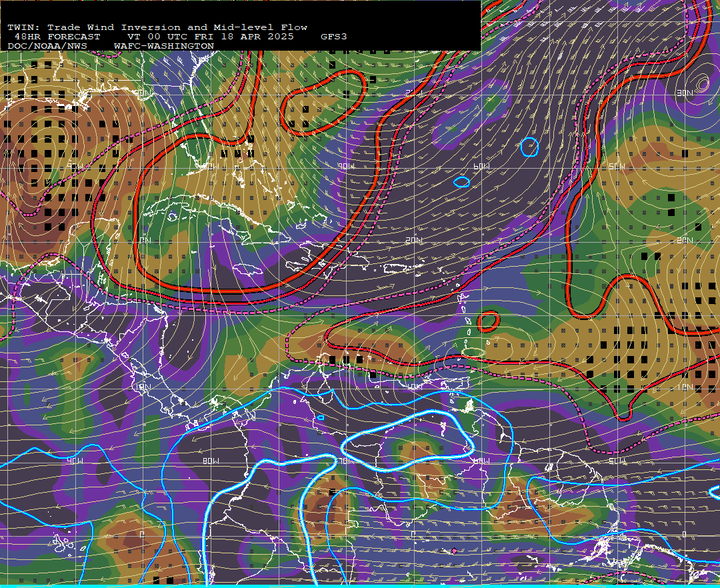
Task: Click the 10N label in the eastern Atlantic
Action: point(685,387)
